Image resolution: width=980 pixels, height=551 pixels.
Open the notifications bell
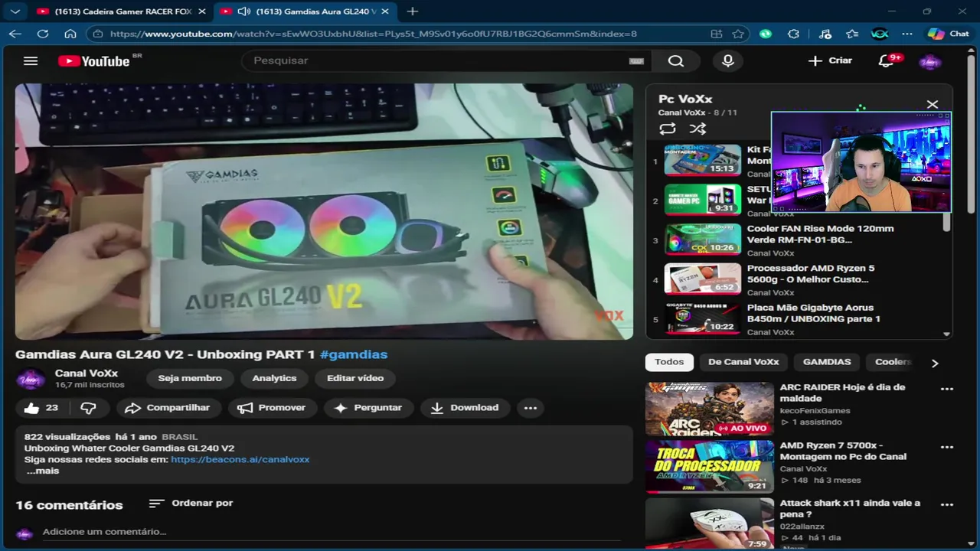click(887, 61)
